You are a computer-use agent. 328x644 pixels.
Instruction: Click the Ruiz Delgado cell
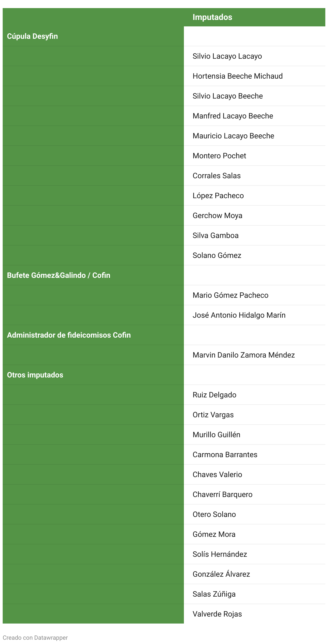[x=214, y=395]
